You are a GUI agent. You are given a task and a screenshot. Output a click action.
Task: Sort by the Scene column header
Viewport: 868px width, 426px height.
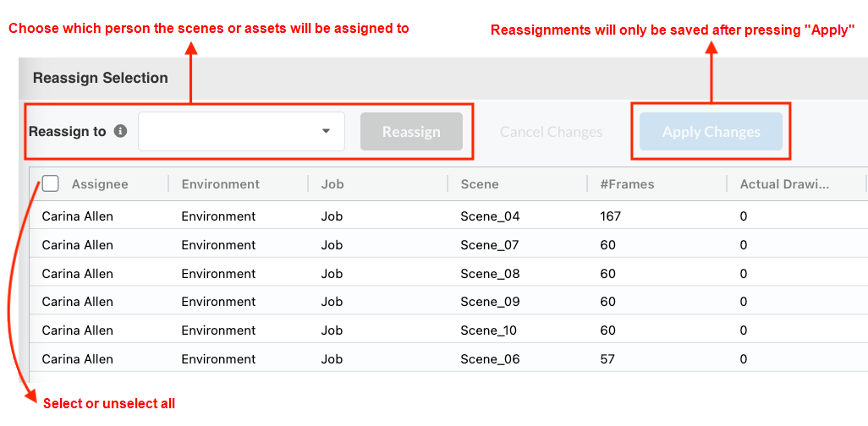pos(479,184)
